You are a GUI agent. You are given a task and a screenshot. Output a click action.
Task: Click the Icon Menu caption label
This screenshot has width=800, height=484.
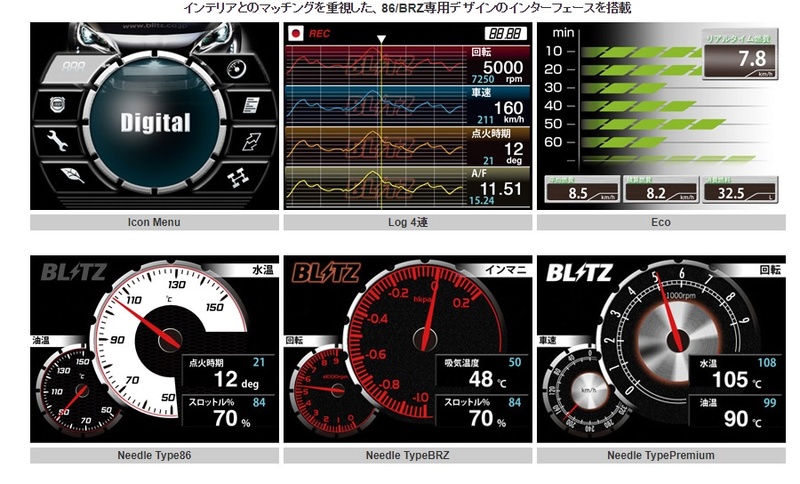click(x=154, y=222)
